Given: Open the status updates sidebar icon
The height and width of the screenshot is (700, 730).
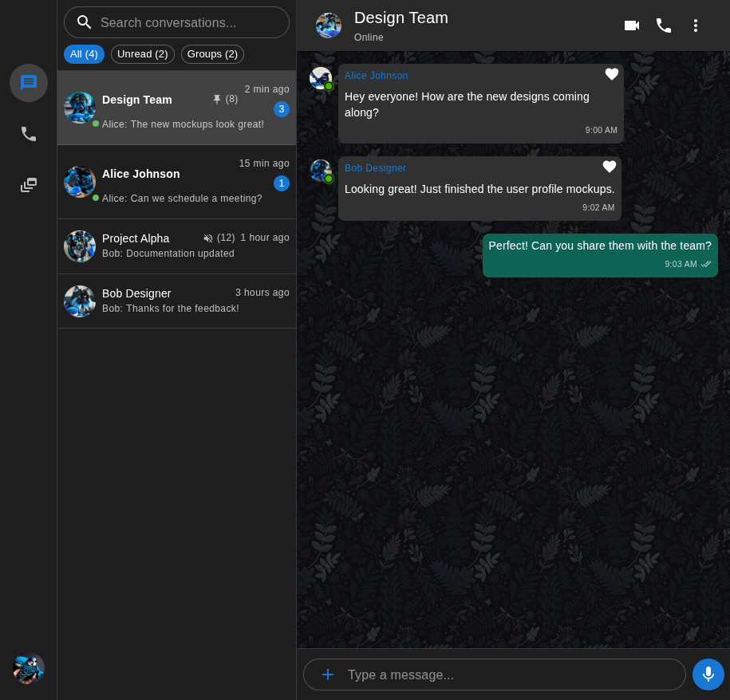Looking at the screenshot, I should point(29,185).
